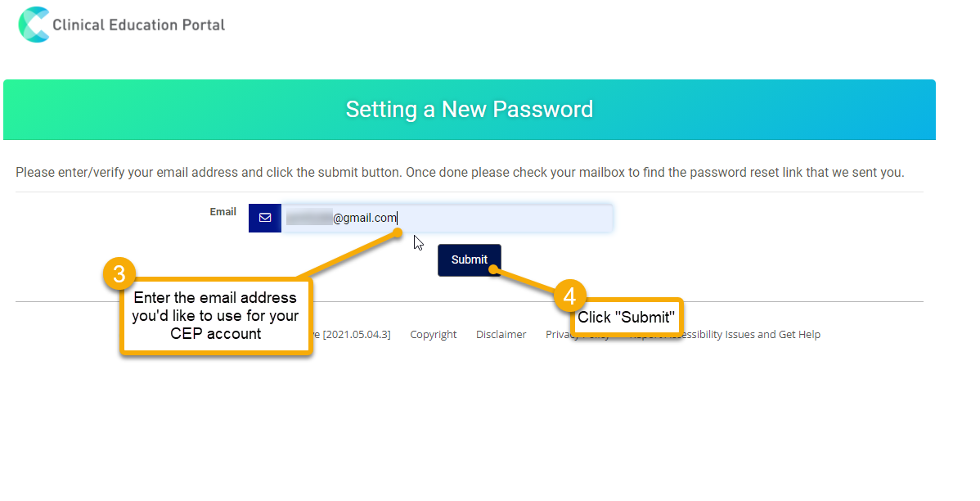Click the Submit button
This screenshot has width=980, height=501.
(470, 260)
